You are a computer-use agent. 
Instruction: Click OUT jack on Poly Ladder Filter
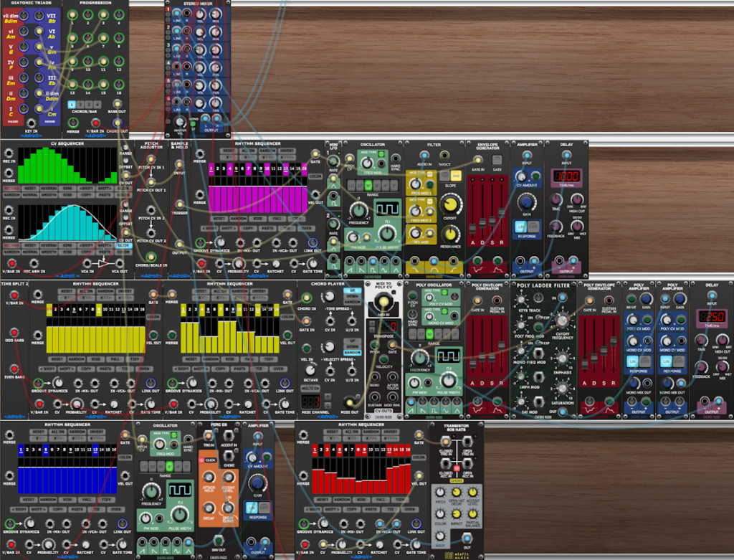563,412
